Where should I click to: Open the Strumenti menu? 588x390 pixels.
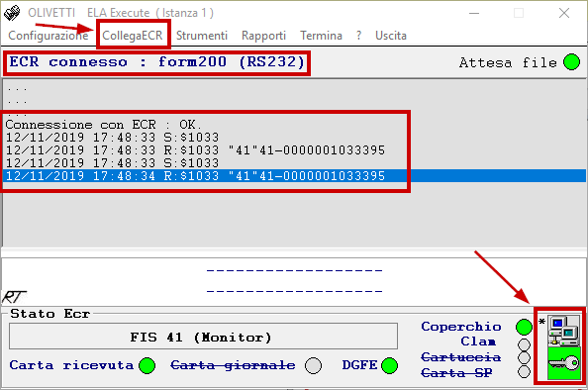click(202, 36)
